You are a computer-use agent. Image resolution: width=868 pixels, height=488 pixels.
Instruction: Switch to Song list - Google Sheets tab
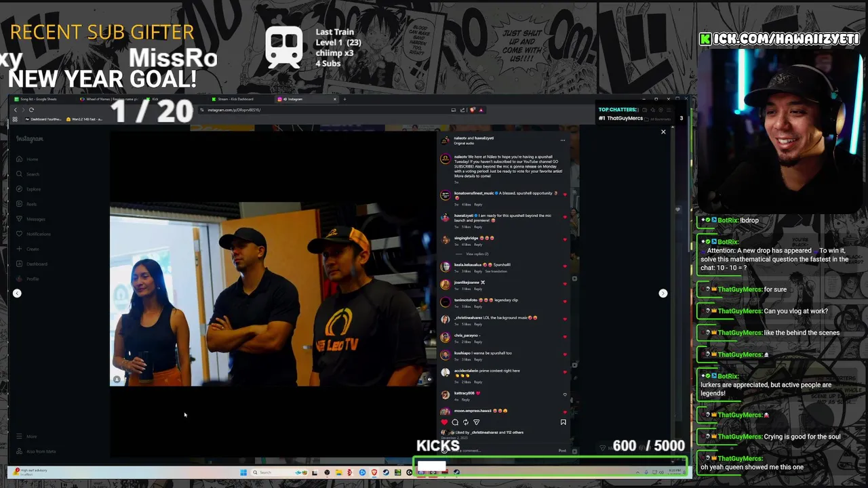(x=42, y=99)
